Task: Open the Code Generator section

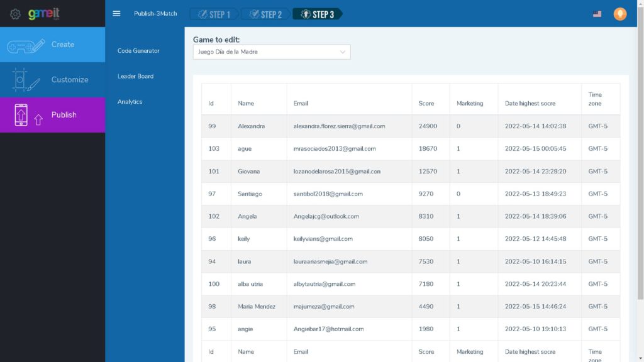Action: coord(138,51)
